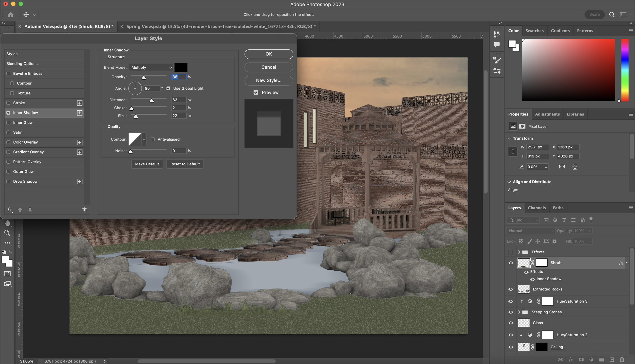The height and width of the screenshot is (364, 635).
Task: Click Make Default button
Action: tap(147, 164)
